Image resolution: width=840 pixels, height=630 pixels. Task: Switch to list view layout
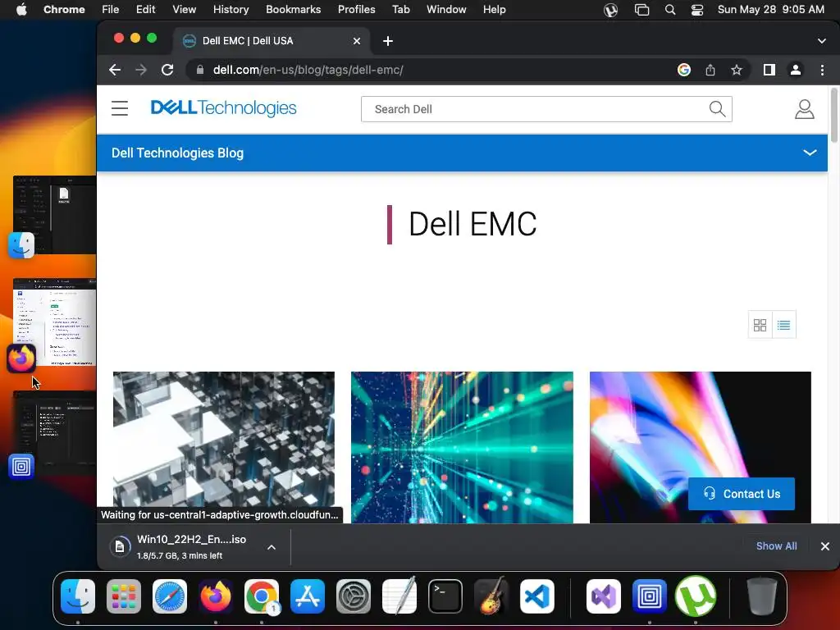pos(783,325)
